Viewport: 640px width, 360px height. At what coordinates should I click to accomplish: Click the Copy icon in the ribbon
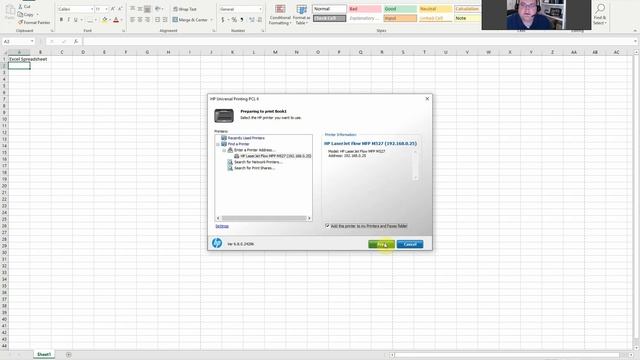[x=20, y=14]
